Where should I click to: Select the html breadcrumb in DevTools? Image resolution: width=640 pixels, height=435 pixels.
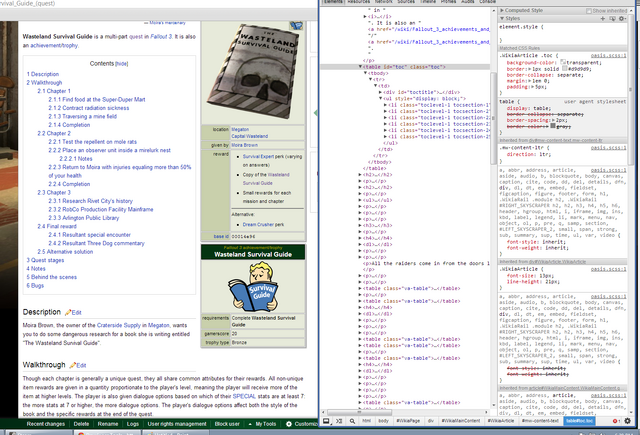coord(367,421)
